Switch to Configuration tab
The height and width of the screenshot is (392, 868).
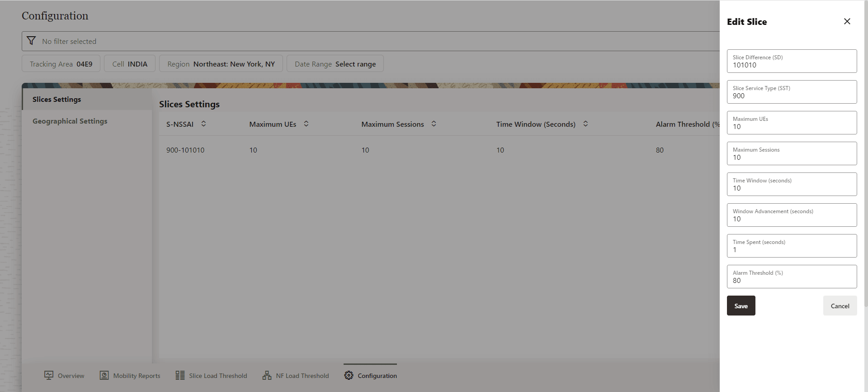pos(370,376)
